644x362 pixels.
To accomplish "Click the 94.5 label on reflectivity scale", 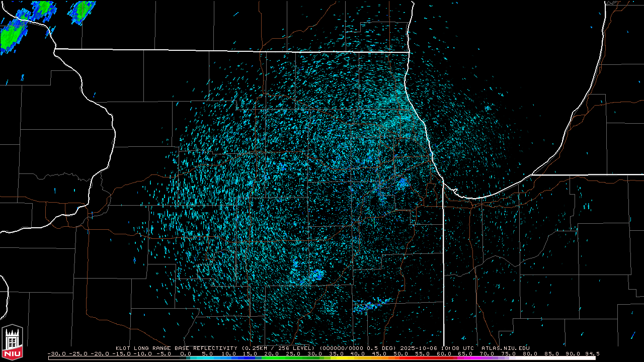I will pos(592,353).
